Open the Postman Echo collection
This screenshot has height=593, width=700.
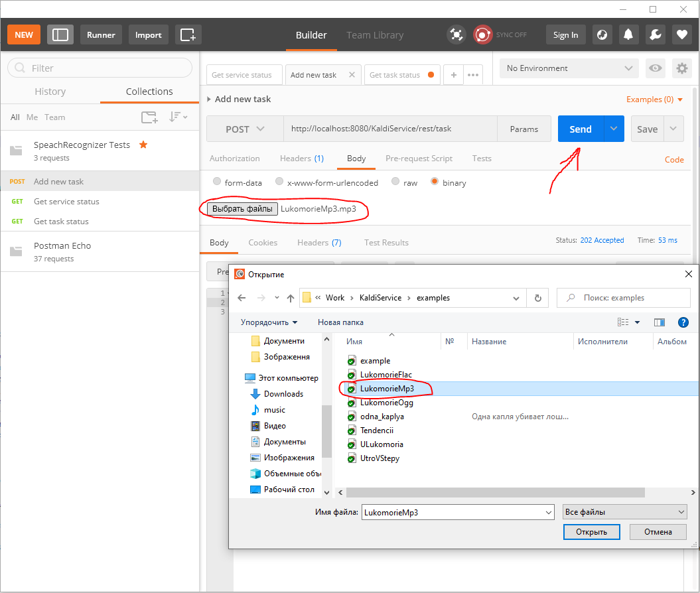click(x=100, y=251)
